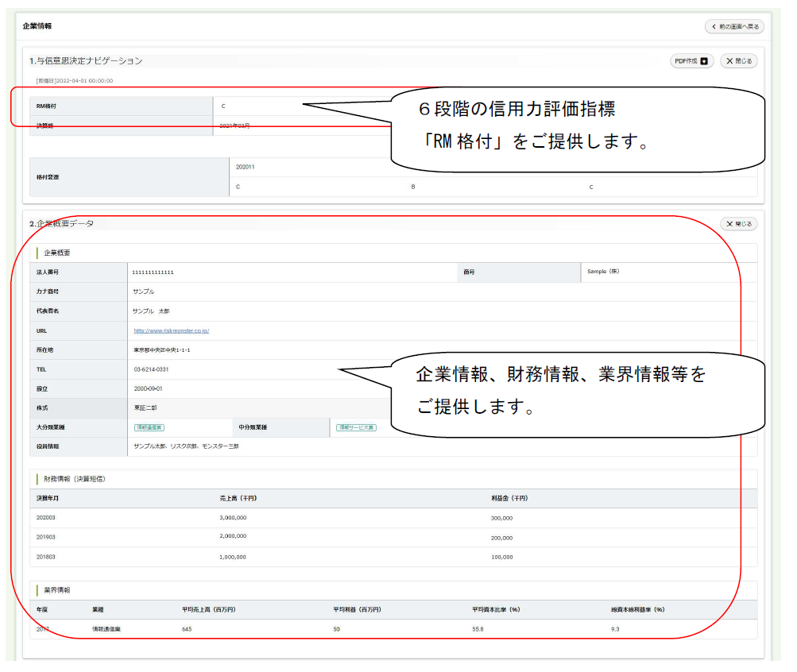Collapse the 与信意思決定ナビゲーション section with 閉じる
Image resolution: width=797 pixels, height=672 pixels.
pos(738,61)
